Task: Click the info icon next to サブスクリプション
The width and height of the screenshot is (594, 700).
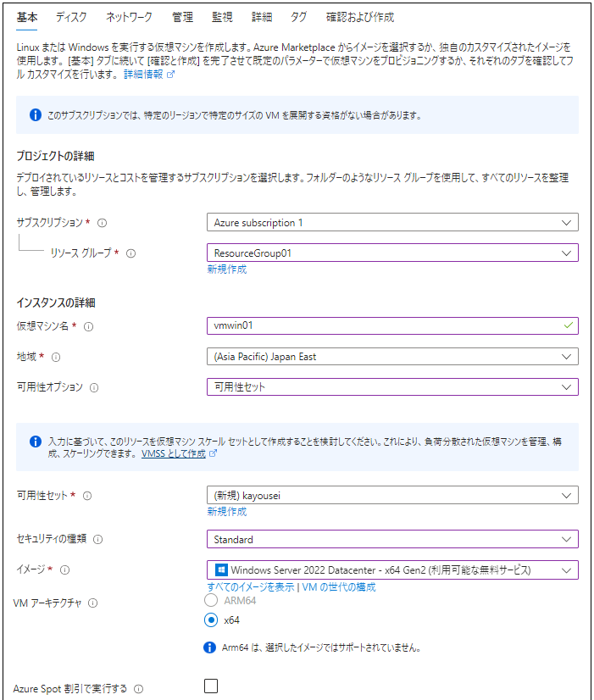Action: (x=103, y=223)
